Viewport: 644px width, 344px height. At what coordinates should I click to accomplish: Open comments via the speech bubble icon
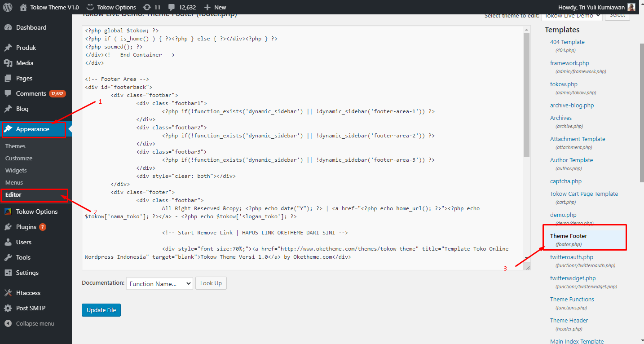pos(171,7)
